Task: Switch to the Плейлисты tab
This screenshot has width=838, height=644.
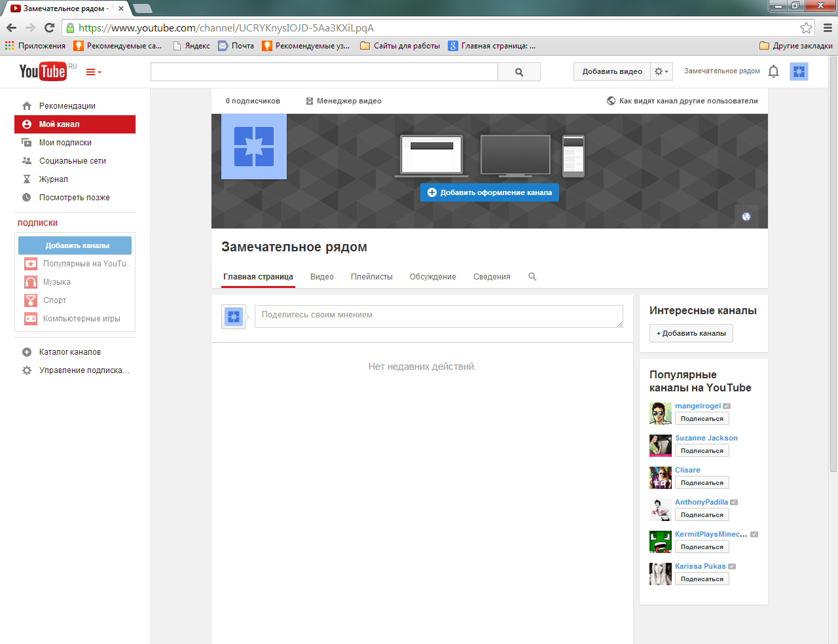Action: 372,277
